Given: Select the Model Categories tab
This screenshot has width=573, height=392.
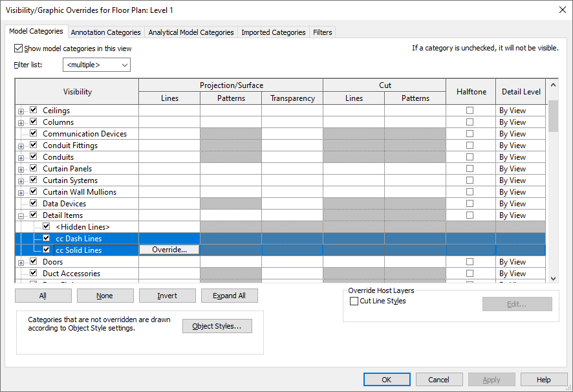Looking at the screenshot, I should point(36,31).
